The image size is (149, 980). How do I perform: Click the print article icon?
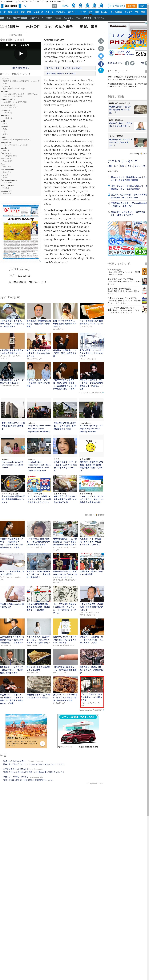click(x=101, y=48)
